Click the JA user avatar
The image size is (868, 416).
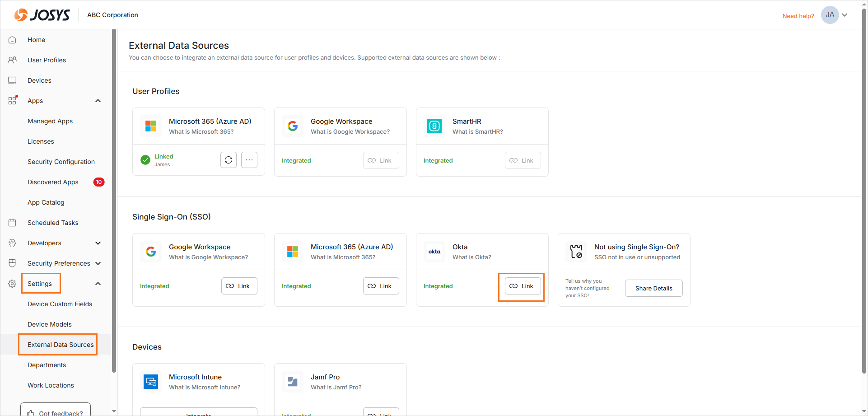[x=830, y=15]
